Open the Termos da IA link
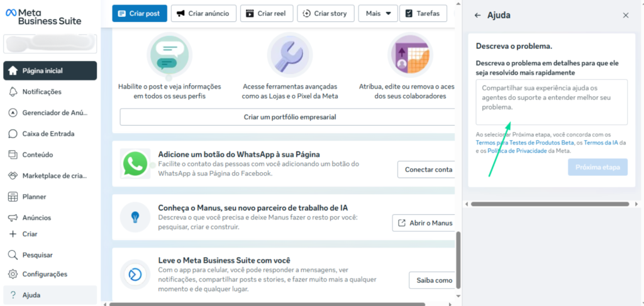644x306 pixels. pyautogui.click(x=601, y=143)
